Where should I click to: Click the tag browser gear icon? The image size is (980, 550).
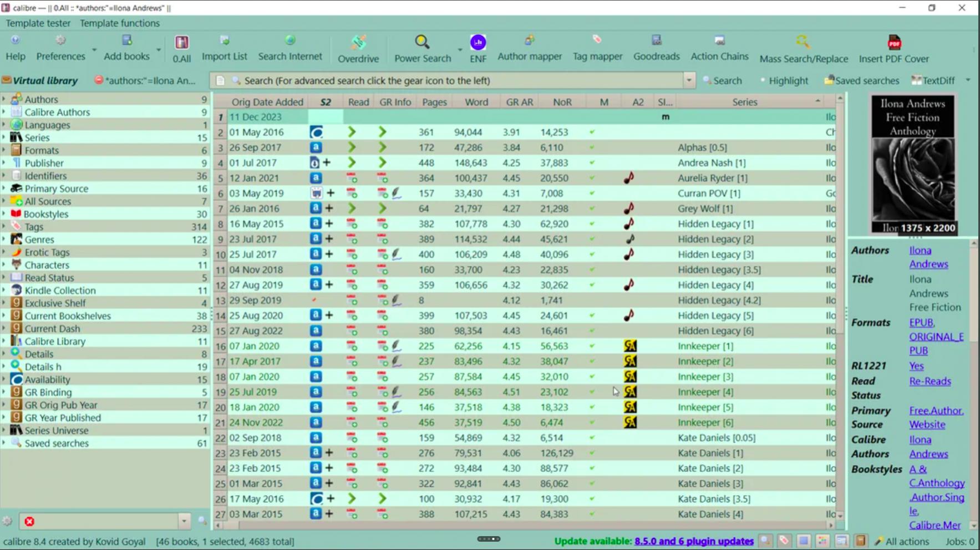[x=7, y=521]
